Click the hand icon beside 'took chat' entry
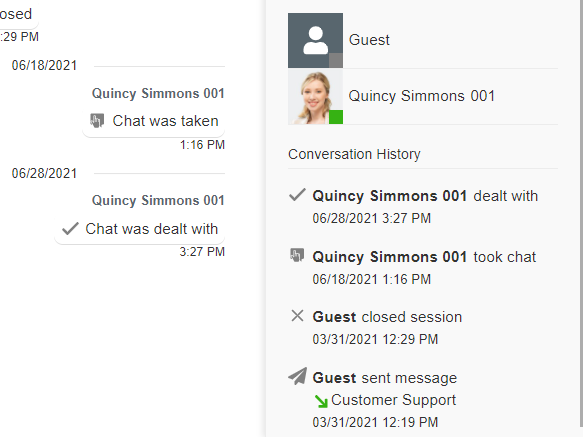583x437 pixels. (x=297, y=256)
